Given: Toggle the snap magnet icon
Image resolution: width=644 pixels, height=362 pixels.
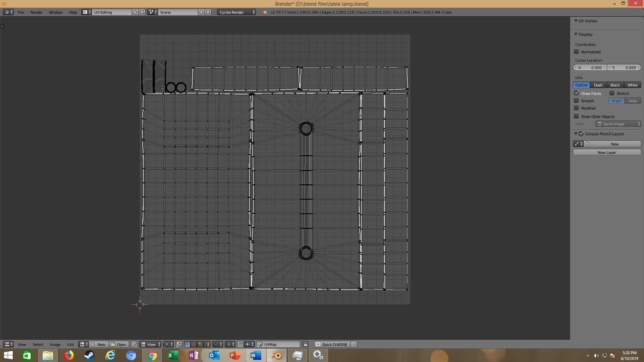Looking at the screenshot, I should pos(240,344).
